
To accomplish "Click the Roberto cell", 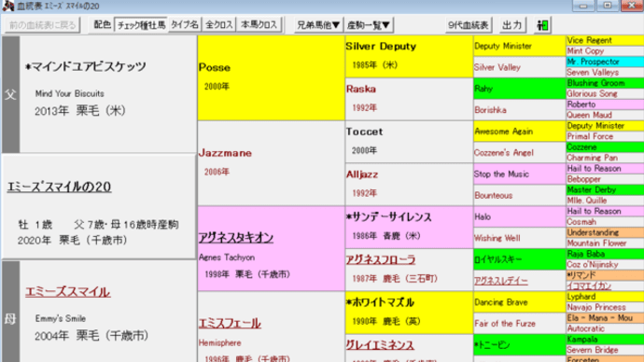I will pos(605,104).
